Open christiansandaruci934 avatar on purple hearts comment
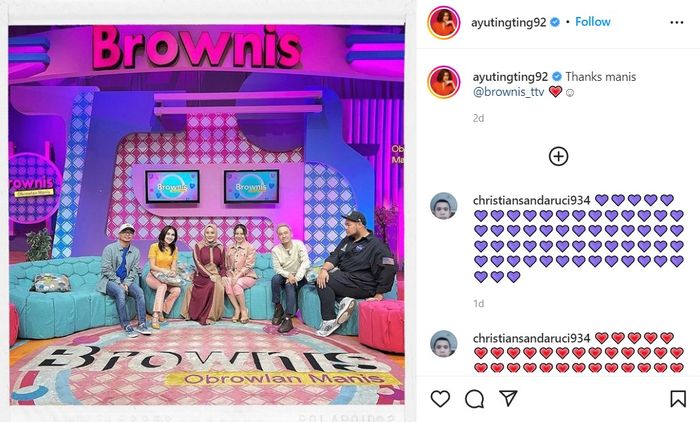Viewport: 700px width, 422px height. (x=443, y=206)
